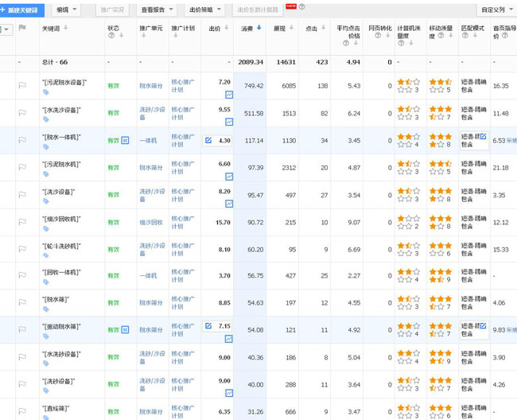Click the 出价系数计算器 button

coord(258,10)
